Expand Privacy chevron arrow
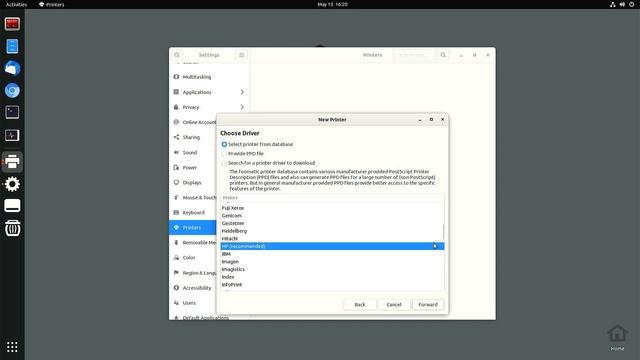 click(242, 107)
